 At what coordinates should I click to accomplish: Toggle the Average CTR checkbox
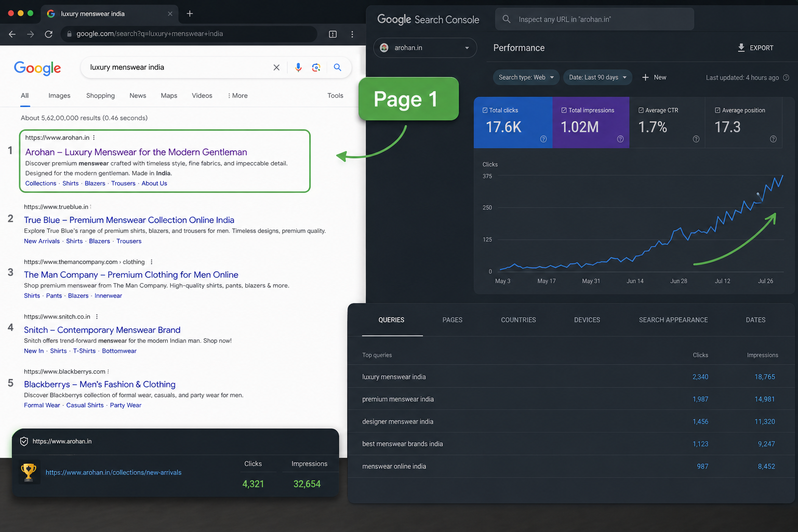(641, 110)
